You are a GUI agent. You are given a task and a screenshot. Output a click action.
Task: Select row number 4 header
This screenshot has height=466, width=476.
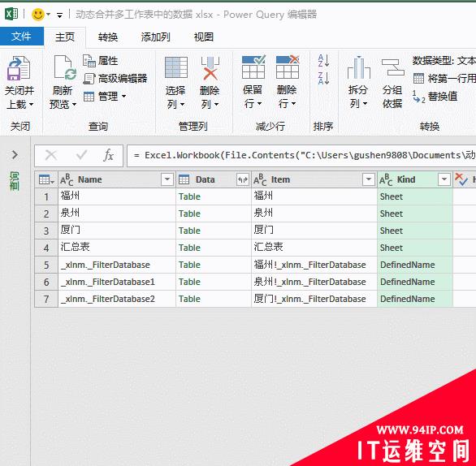[x=46, y=248]
